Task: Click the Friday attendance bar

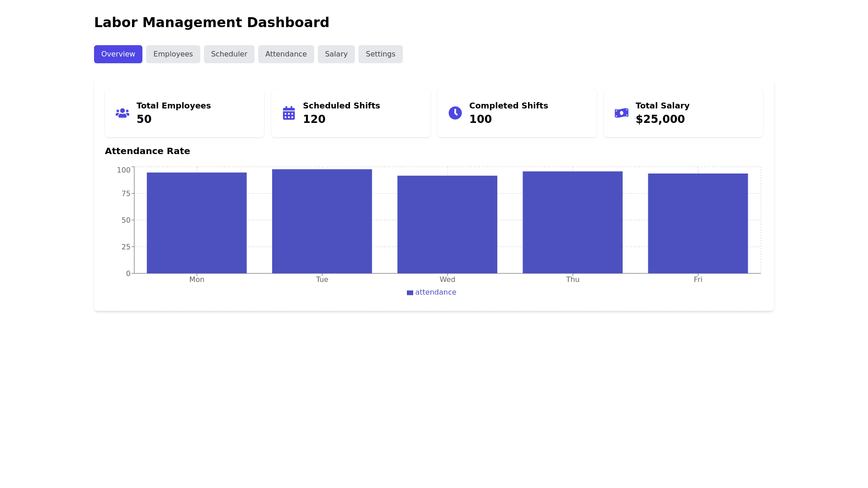Action: 698,223
